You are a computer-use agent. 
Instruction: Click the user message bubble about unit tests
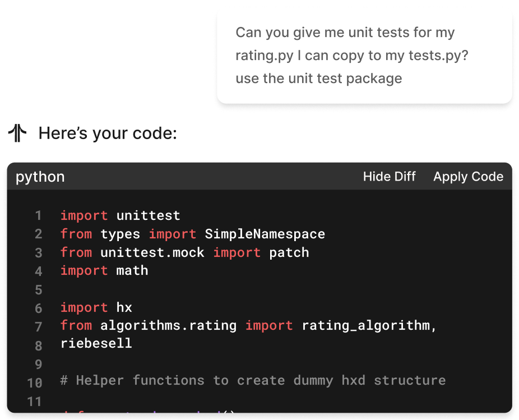coord(364,56)
